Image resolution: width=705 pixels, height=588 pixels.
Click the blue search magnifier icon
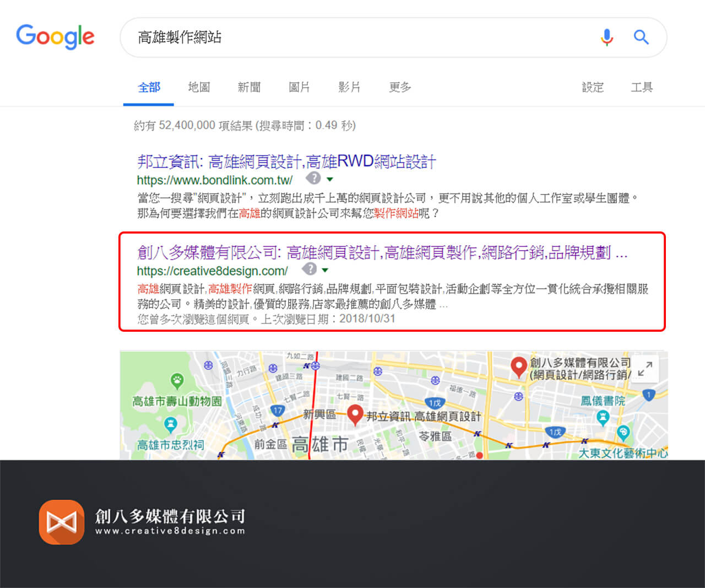[x=641, y=37]
